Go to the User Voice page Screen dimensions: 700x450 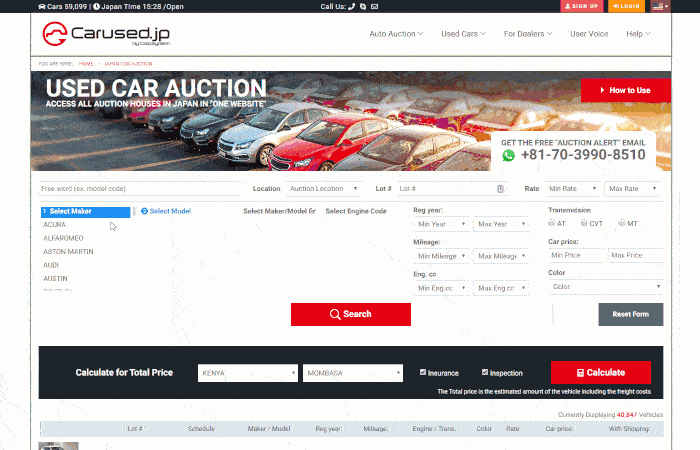tap(589, 34)
